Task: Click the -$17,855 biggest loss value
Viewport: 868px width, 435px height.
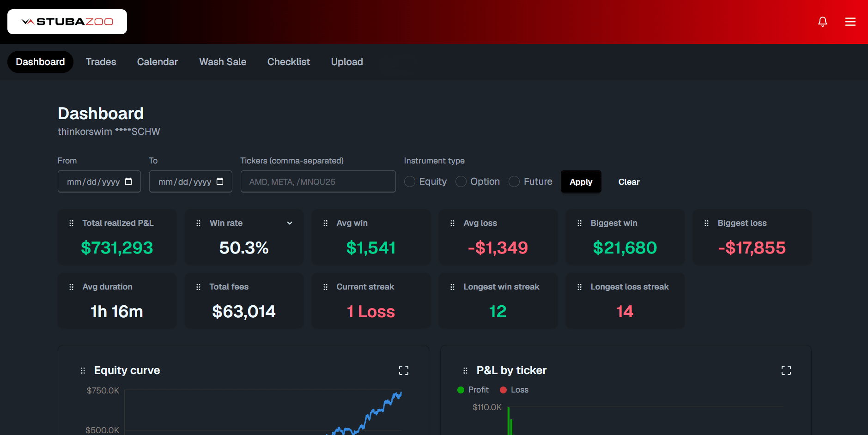Action: pyautogui.click(x=752, y=248)
